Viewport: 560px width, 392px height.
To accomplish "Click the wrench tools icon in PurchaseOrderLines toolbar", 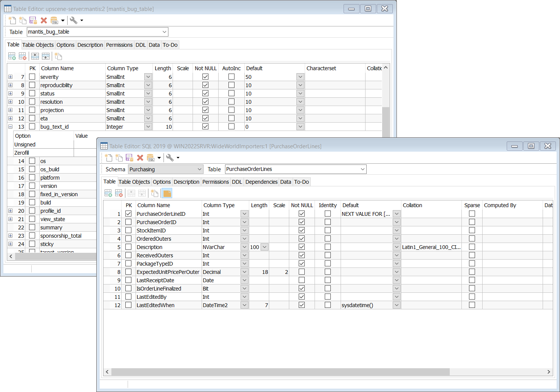I will click(x=170, y=158).
